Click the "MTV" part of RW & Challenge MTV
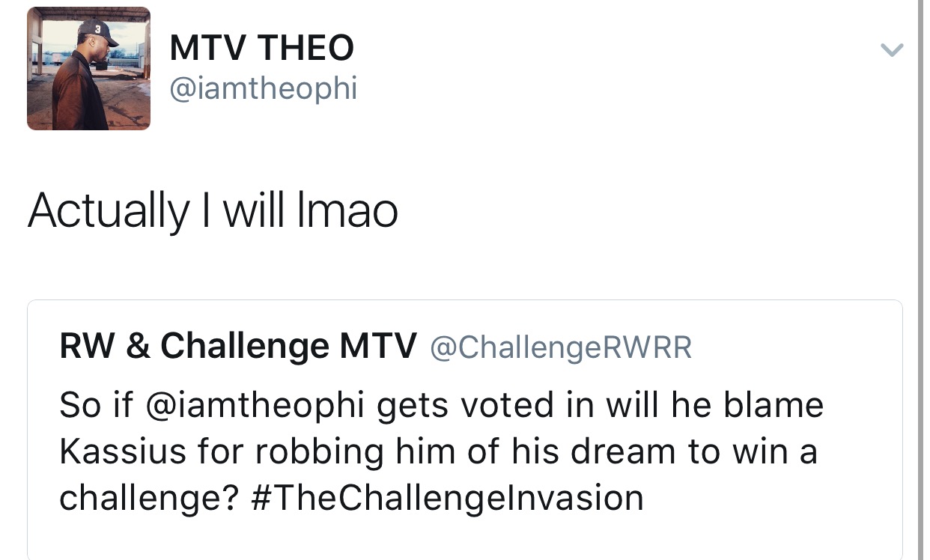This screenshot has width=930, height=560. pyautogui.click(x=378, y=346)
